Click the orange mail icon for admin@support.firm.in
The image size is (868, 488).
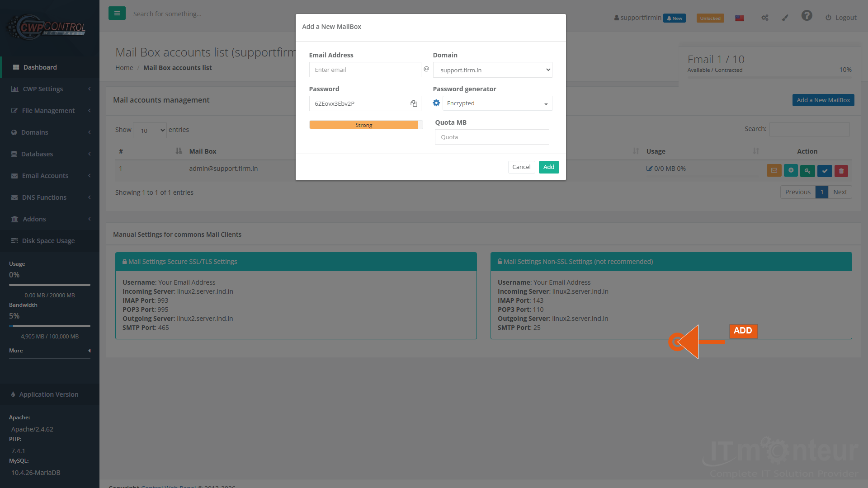pos(774,170)
